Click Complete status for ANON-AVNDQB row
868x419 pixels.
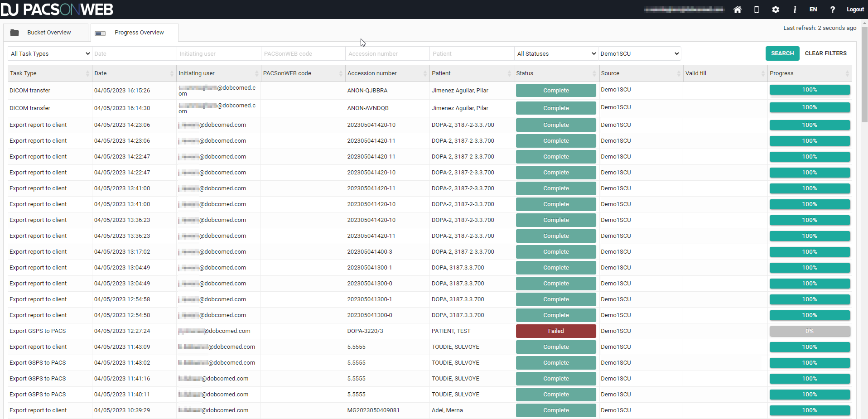click(x=556, y=108)
